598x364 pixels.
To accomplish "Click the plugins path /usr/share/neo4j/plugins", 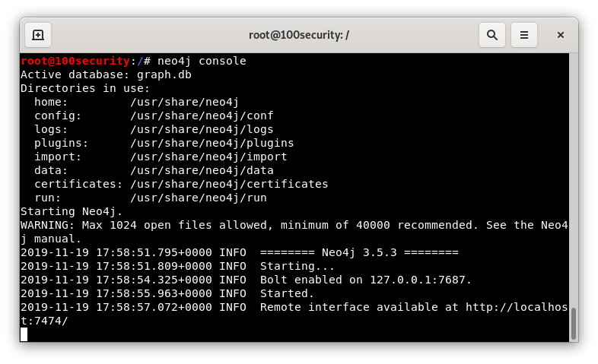I will pos(212,143).
